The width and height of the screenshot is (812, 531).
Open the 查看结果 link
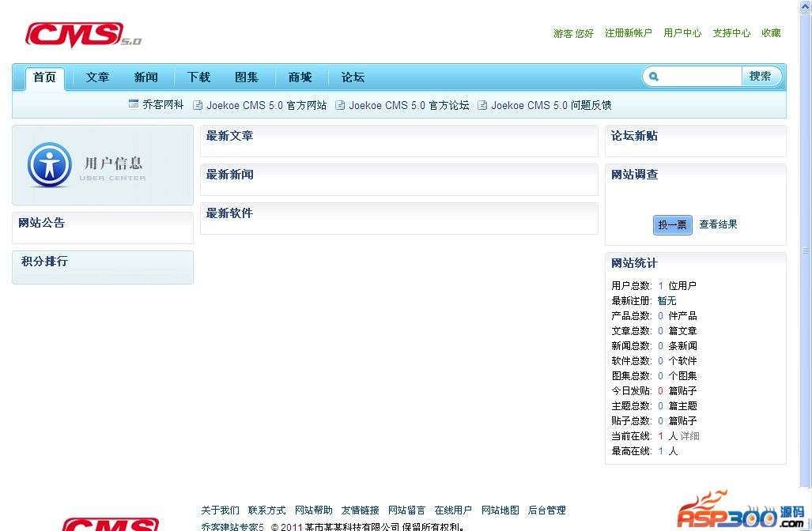click(x=718, y=224)
